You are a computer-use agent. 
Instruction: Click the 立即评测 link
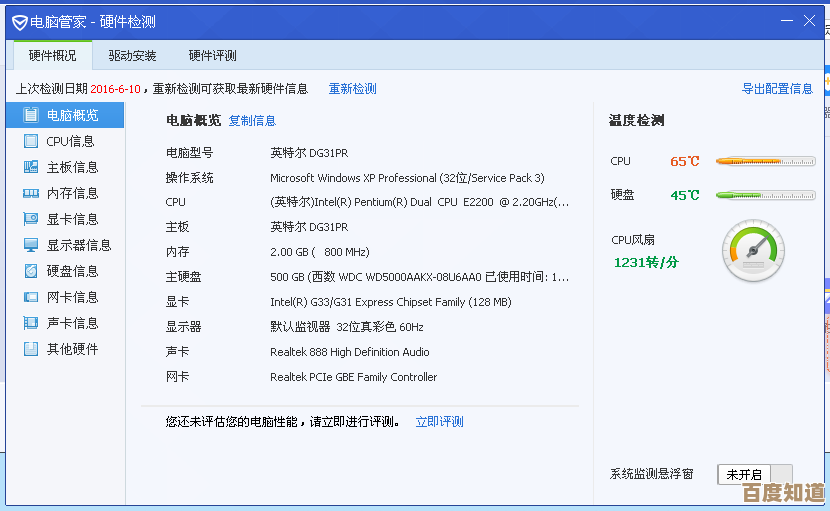click(439, 422)
